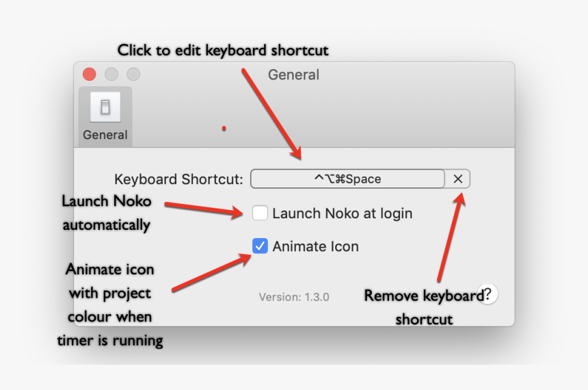Click the 'Launch Noko at login' label text
Viewport: 588px width, 390px height.
(342, 213)
